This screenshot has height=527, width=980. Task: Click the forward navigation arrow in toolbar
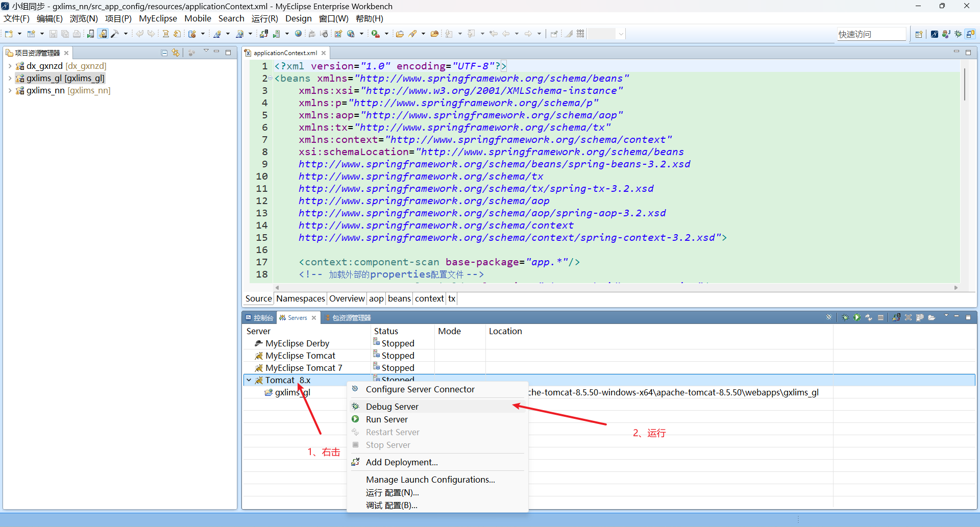pos(528,34)
